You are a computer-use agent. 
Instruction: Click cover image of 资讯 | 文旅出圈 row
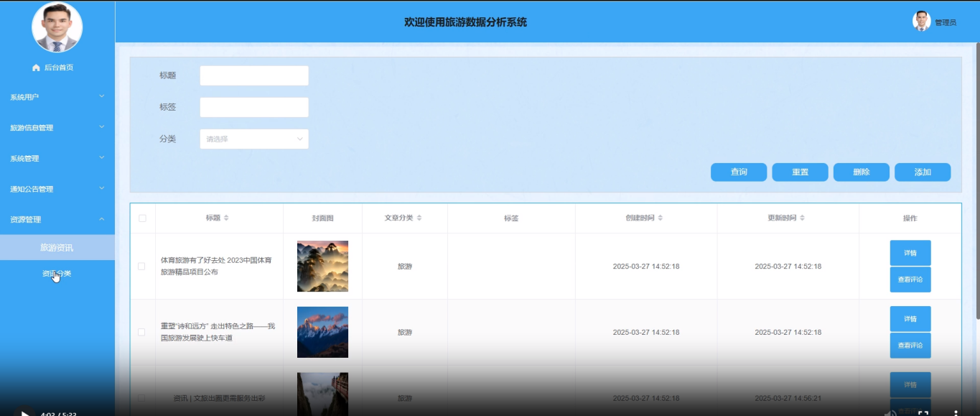[322, 394]
